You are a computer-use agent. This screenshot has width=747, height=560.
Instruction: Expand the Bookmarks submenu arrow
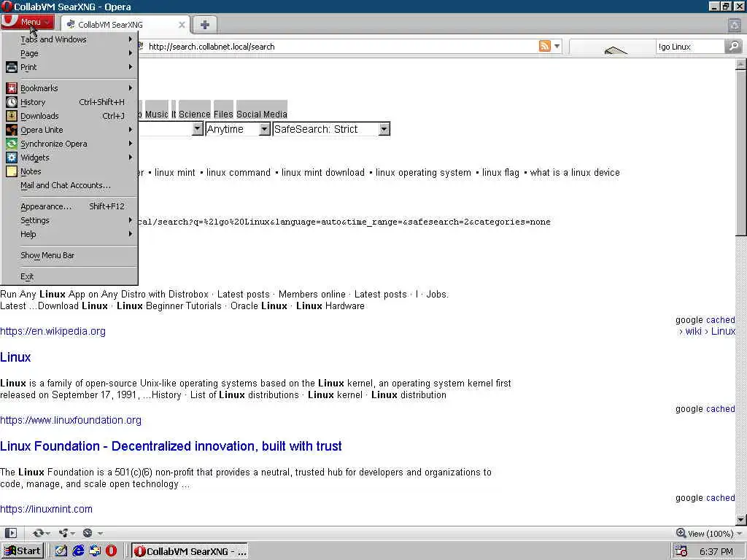(130, 88)
